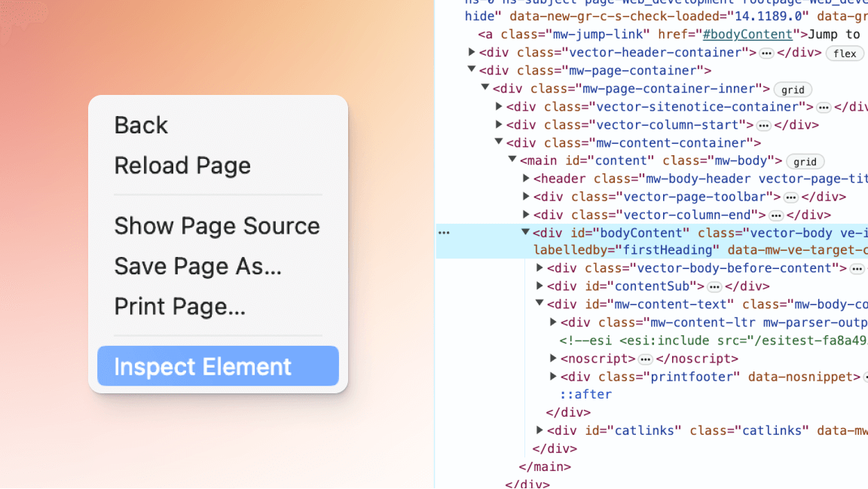The image size is (868, 489).
Task: Expand the header mw-body-header disclosure triangle
Action: point(525,178)
